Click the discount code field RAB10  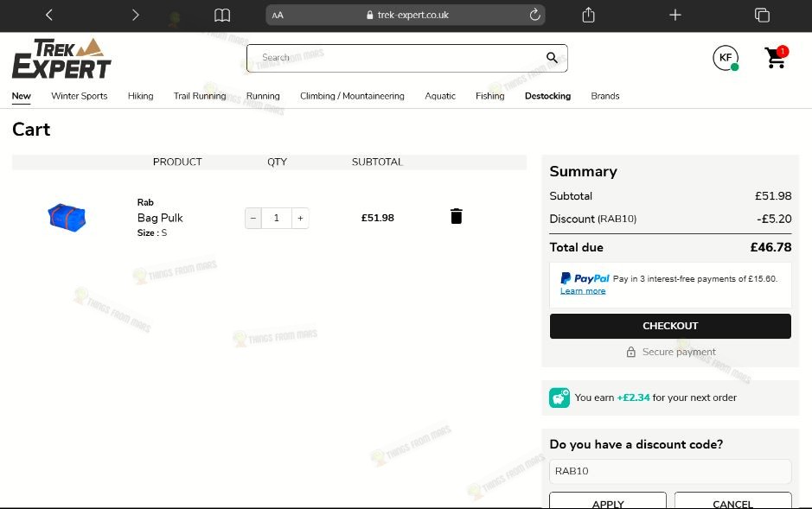(x=670, y=471)
